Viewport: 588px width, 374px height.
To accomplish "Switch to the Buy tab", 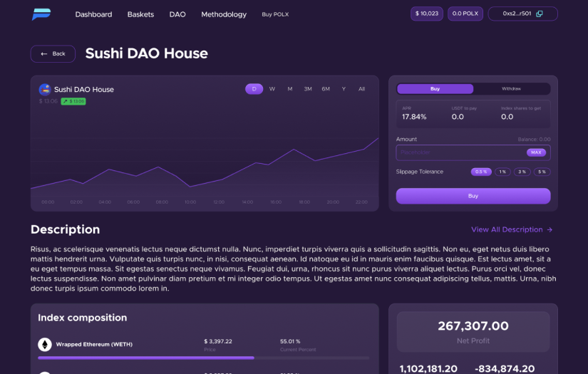I will pyautogui.click(x=435, y=89).
